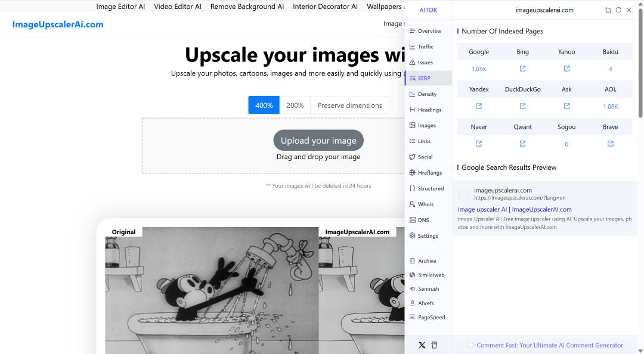
Task: Open the Density section
Action: coord(428,94)
